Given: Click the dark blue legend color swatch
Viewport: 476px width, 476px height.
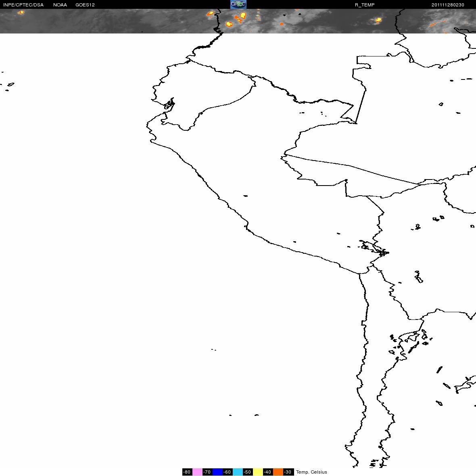Looking at the screenshot, I should [218, 472].
